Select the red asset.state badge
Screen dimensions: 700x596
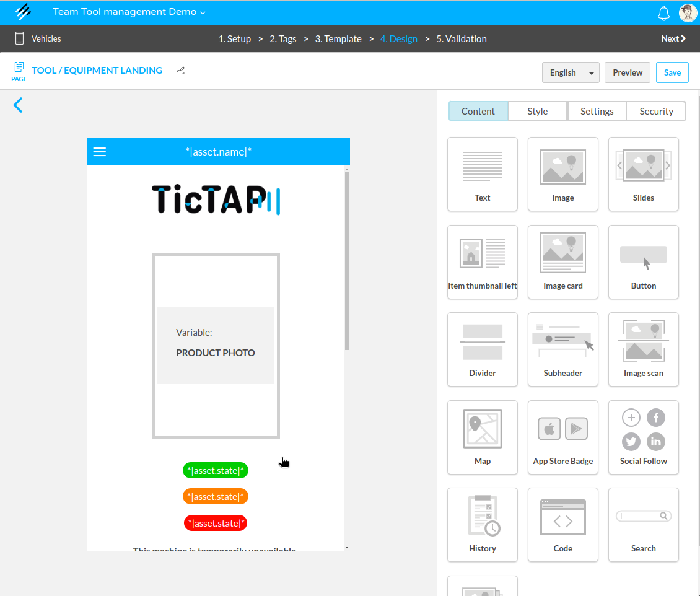coord(215,524)
